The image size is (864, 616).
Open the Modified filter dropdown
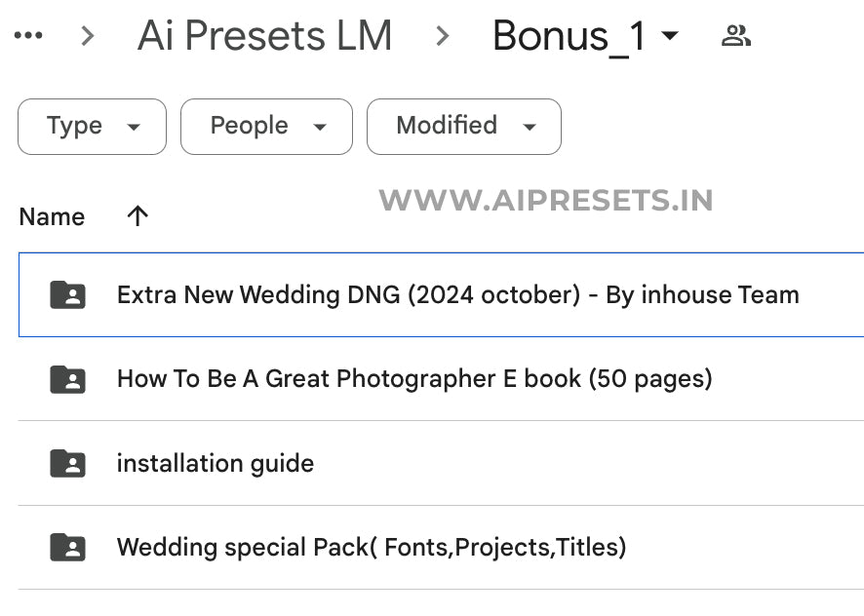pyautogui.click(x=464, y=127)
